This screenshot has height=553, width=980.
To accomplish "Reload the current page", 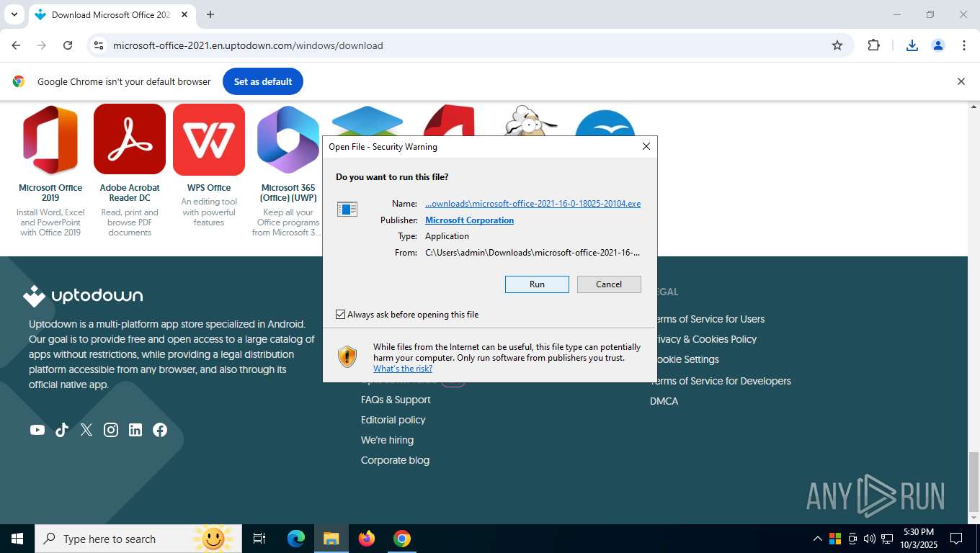I will (x=68, y=45).
